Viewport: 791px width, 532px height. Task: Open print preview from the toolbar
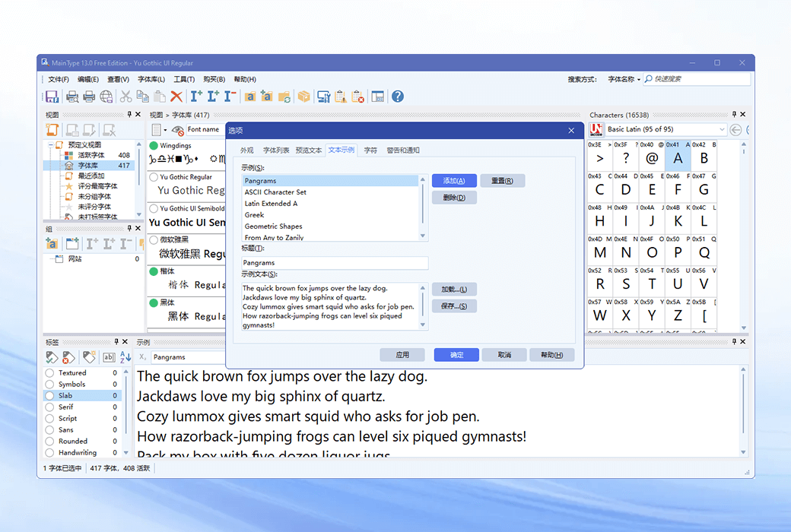(x=72, y=97)
